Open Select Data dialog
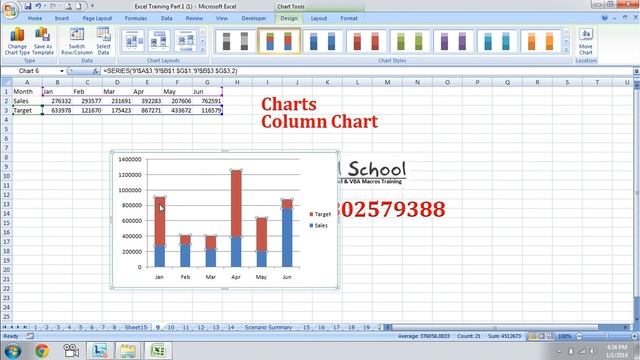 click(x=103, y=41)
